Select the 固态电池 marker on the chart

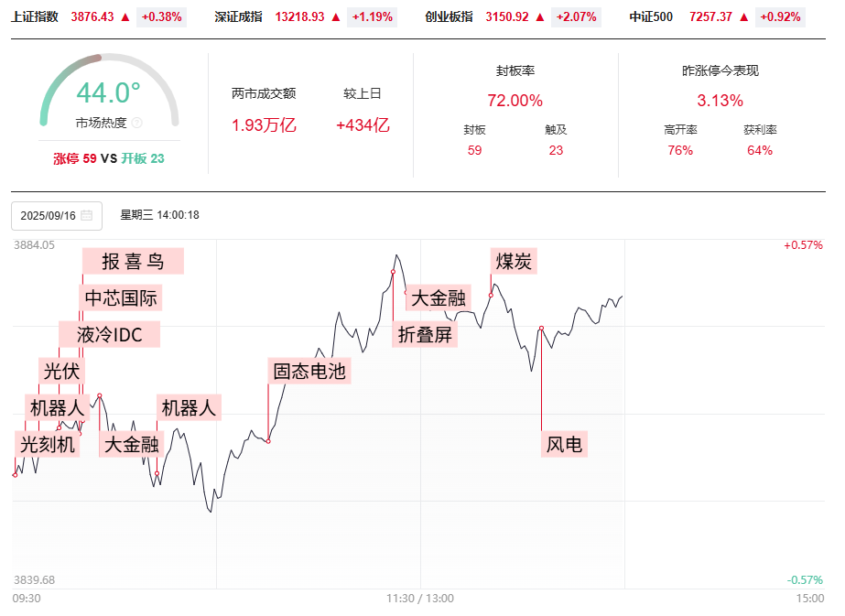point(309,372)
